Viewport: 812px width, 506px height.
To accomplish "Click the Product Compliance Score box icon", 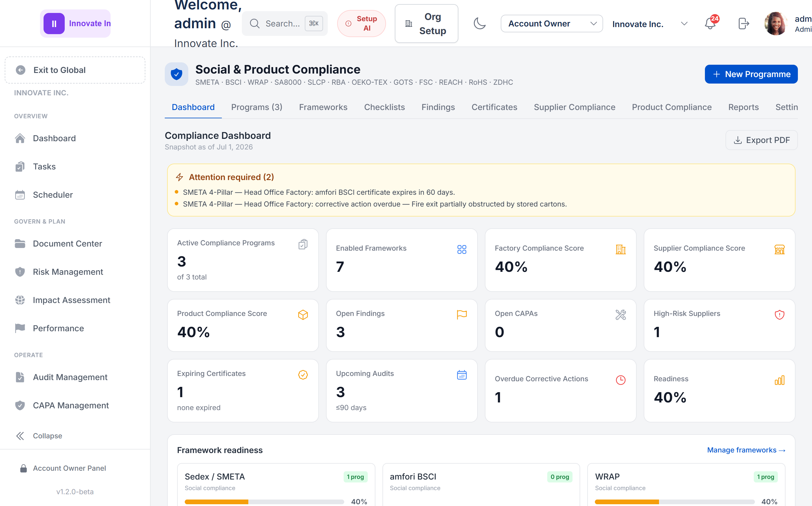I will [x=303, y=314].
